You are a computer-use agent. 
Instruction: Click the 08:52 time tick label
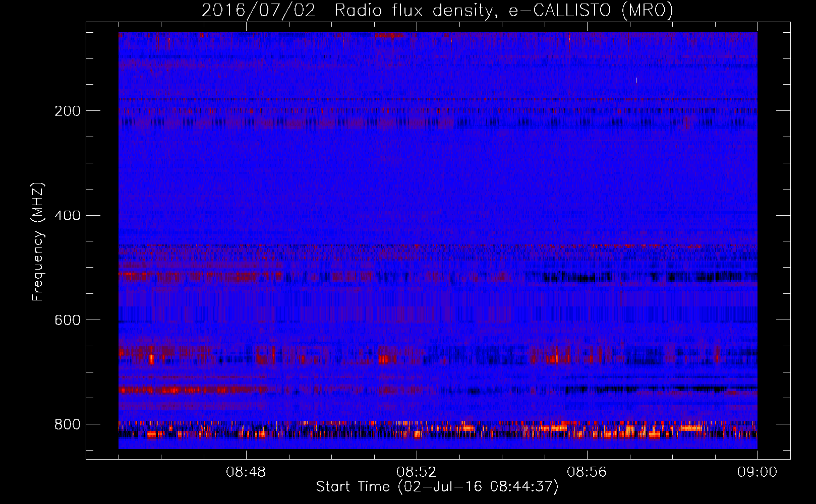(x=417, y=472)
